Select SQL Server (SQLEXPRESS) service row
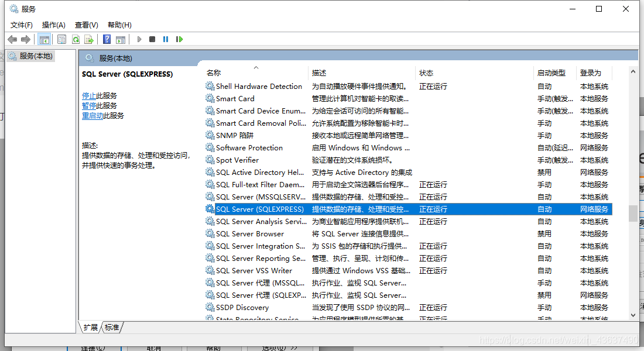 pyautogui.click(x=409, y=209)
